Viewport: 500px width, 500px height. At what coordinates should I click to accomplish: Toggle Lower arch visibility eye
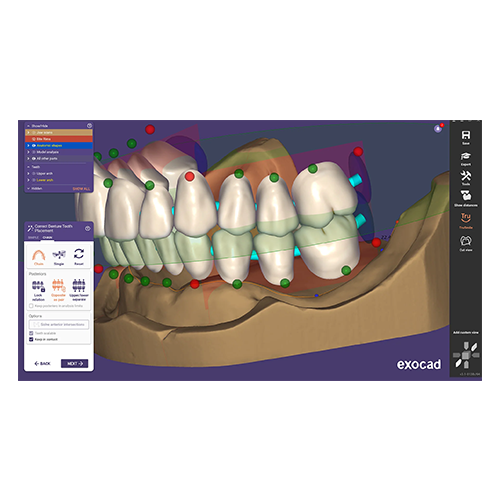click(34, 180)
